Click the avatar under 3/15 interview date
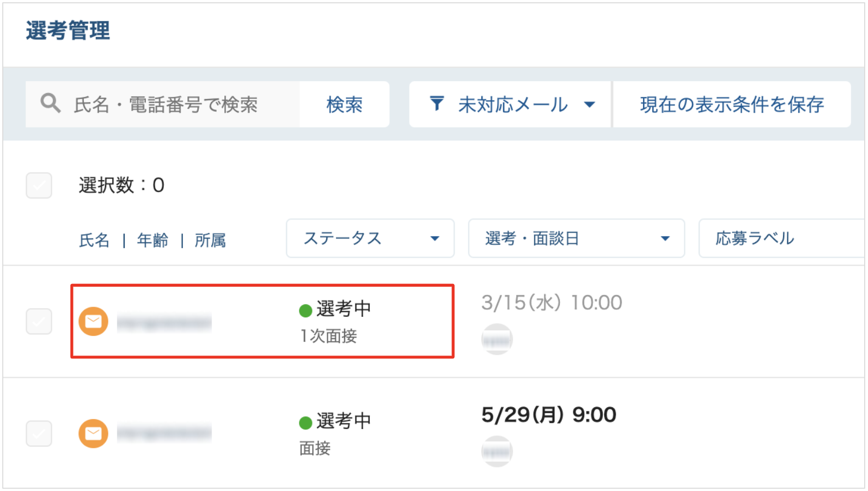This screenshot has width=868, height=491. point(497,339)
